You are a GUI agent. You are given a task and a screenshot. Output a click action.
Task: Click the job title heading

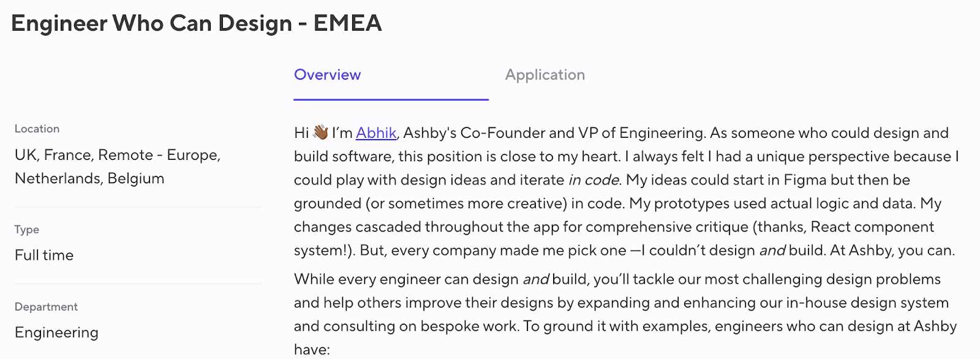(197, 23)
